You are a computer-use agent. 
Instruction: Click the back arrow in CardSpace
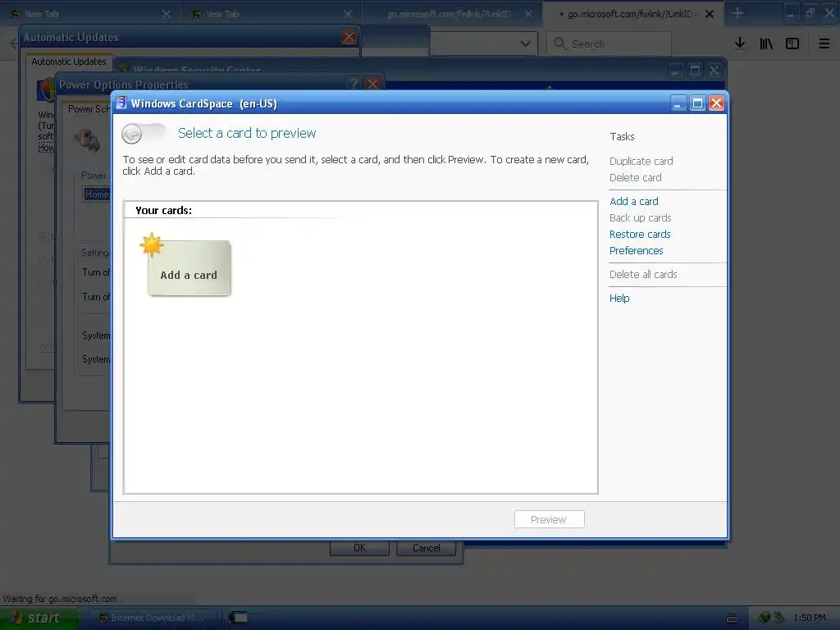pos(132,134)
